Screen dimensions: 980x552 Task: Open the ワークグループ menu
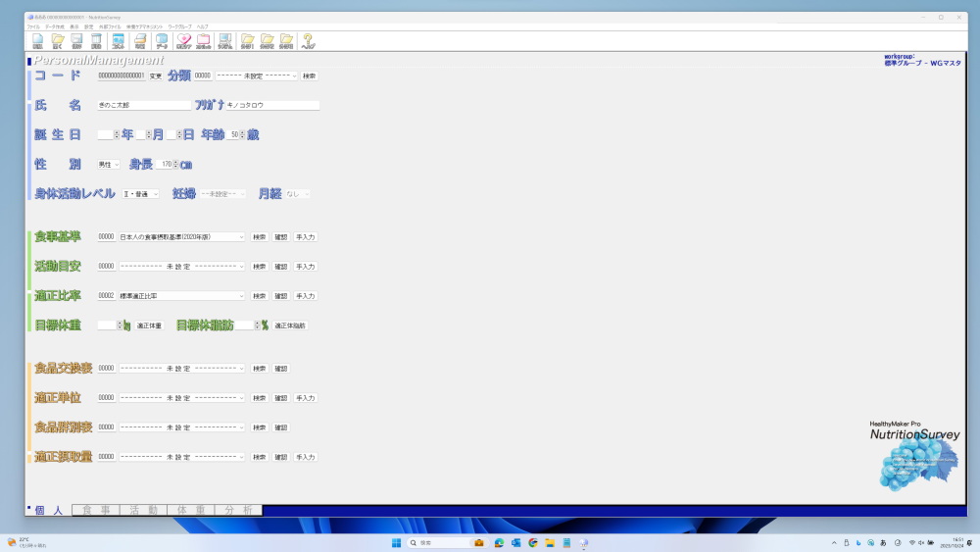(179, 26)
